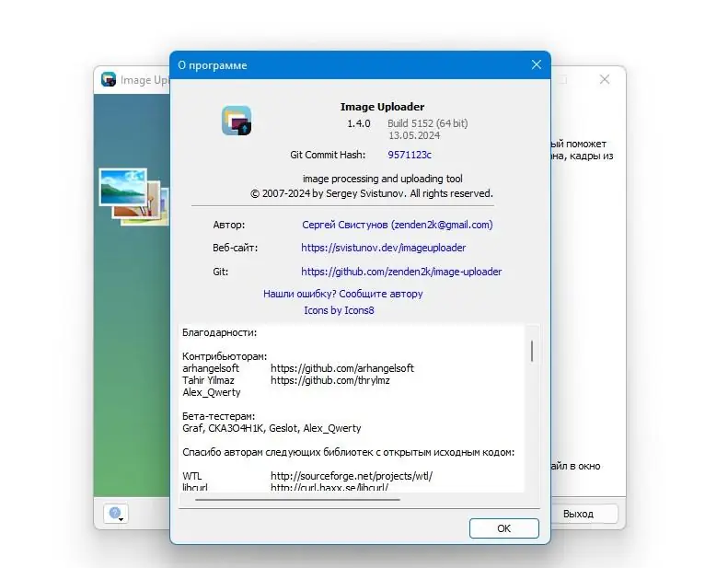Open svistunov.dev/imageuploader website link
This screenshot has height=568, width=728.
click(x=384, y=248)
